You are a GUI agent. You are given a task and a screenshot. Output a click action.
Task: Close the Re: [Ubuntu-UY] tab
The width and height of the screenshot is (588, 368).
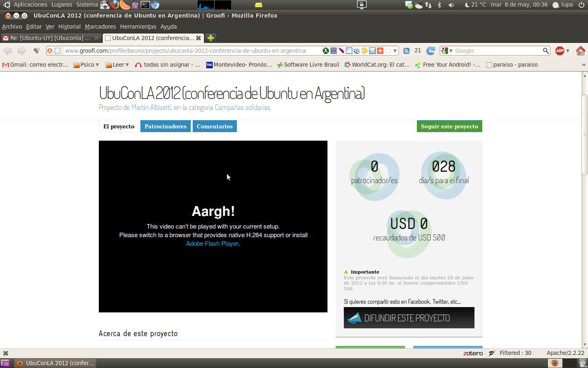click(x=96, y=38)
